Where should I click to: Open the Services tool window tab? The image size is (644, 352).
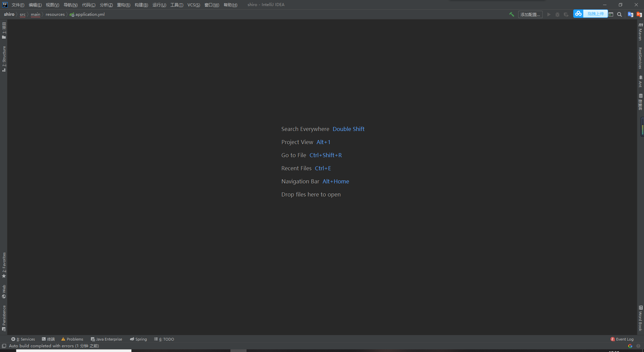click(23, 339)
